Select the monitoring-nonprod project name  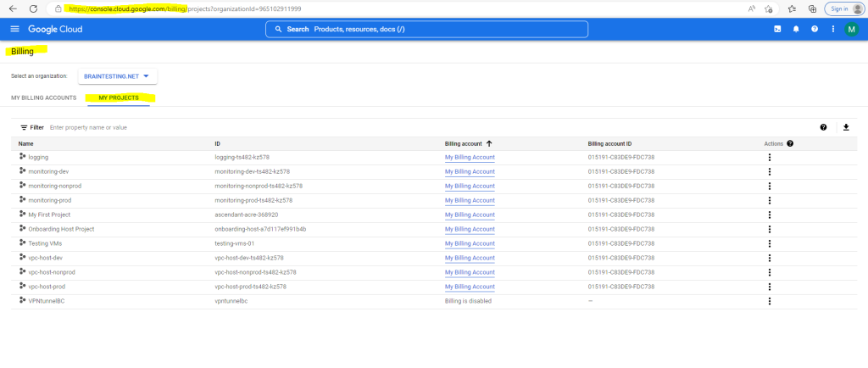coord(55,186)
